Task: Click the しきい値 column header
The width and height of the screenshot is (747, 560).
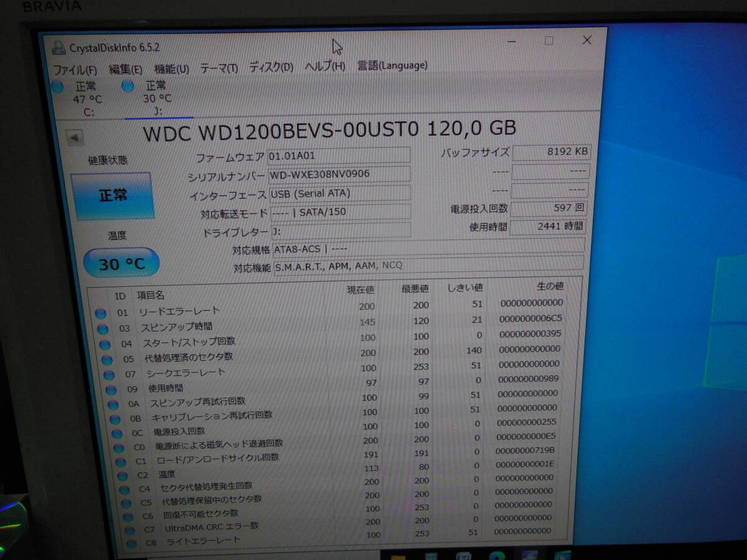Action: coord(465,287)
